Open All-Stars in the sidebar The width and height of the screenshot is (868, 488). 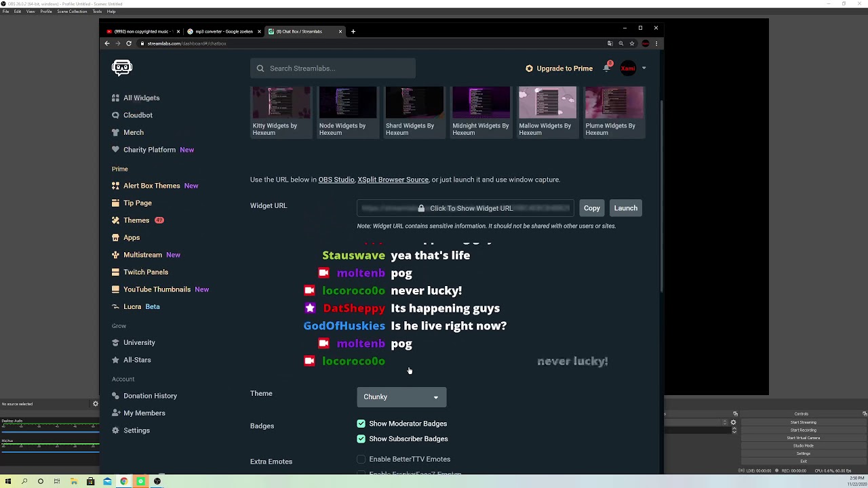132,360
